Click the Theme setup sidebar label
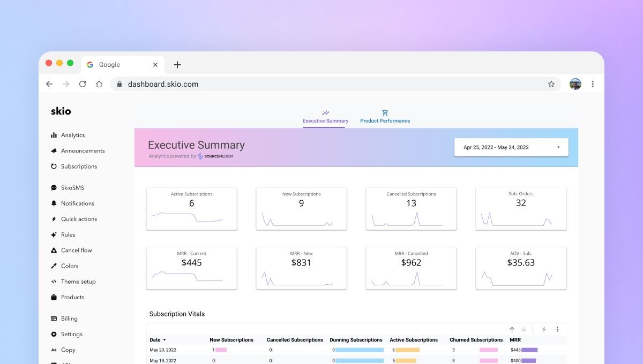The width and height of the screenshot is (643, 364). click(x=78, y=282)
